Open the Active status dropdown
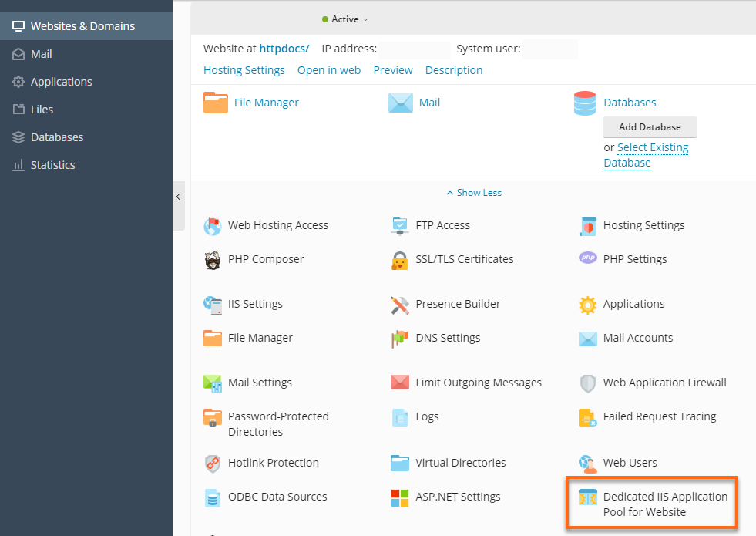The width and height of the screenshot is (756, 536). [x=344, y=19]
